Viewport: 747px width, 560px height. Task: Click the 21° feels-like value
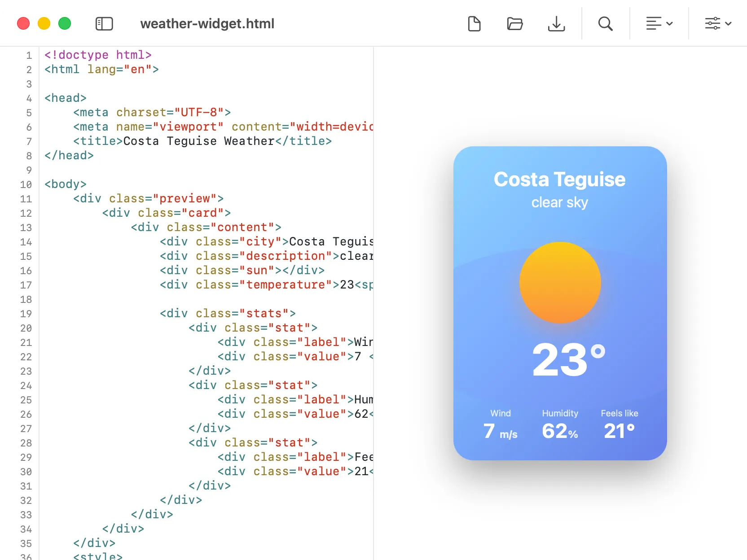pos(620,431)
